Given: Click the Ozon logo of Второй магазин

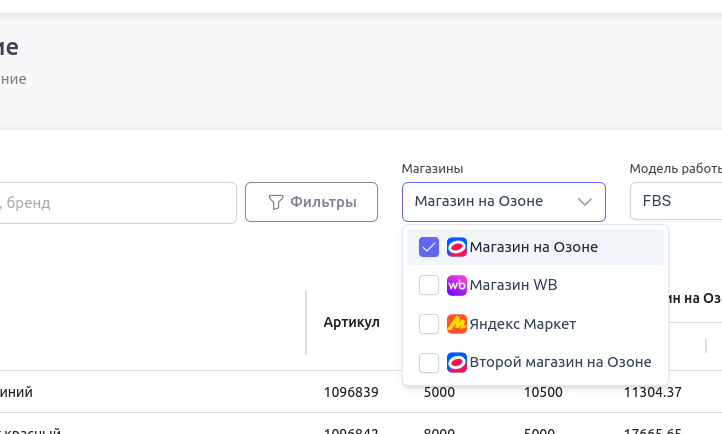Looking at the screenshot, I should tap(457, 363).
